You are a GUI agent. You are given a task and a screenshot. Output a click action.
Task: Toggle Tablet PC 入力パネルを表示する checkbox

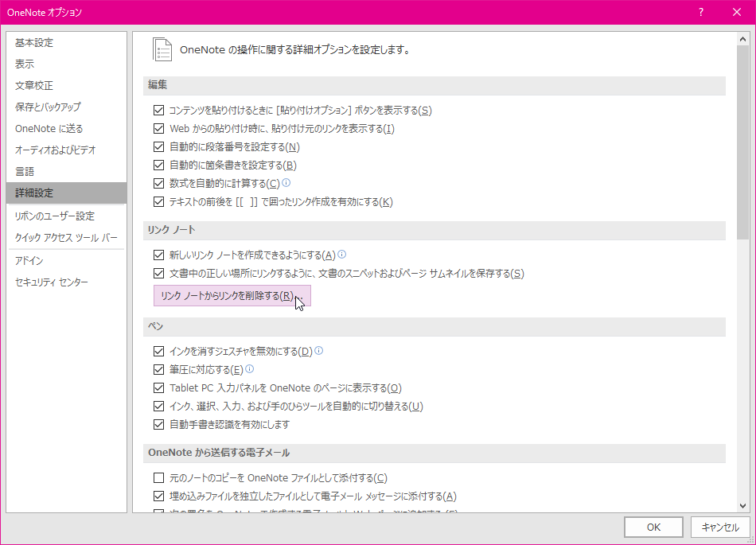point(158,388)
